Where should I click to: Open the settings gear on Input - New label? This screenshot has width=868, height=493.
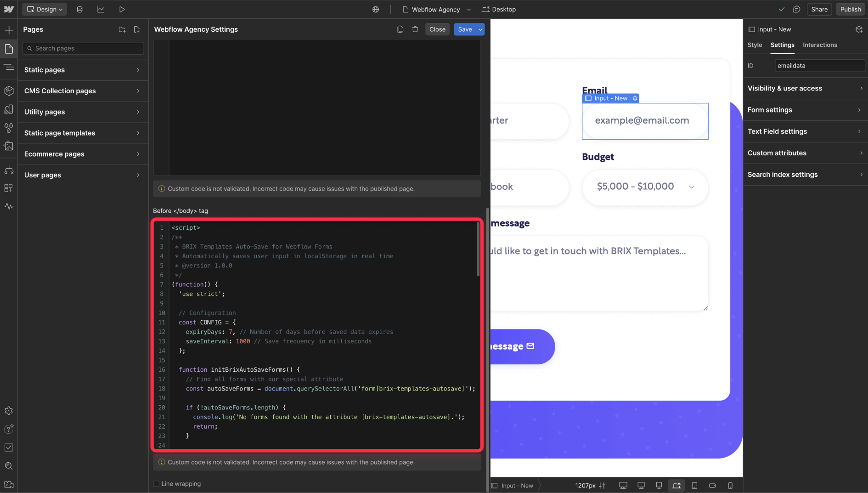click(635, 98)
